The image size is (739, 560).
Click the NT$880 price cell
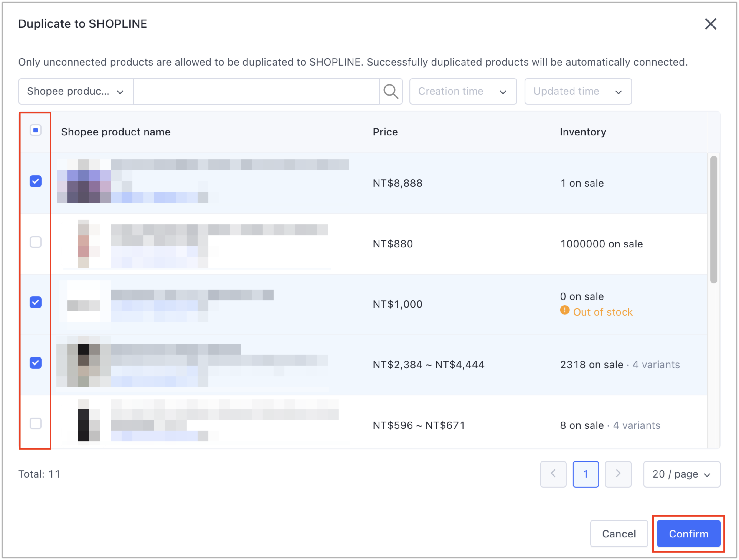[393, 244]
